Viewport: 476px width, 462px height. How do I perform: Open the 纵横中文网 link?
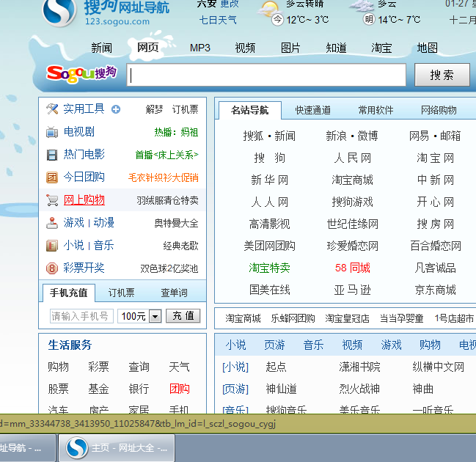point(439,367)
